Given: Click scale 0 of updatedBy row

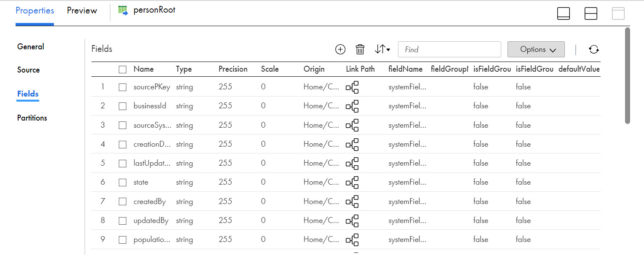Looking at the screenshot, I should click(x=263, y=220).
